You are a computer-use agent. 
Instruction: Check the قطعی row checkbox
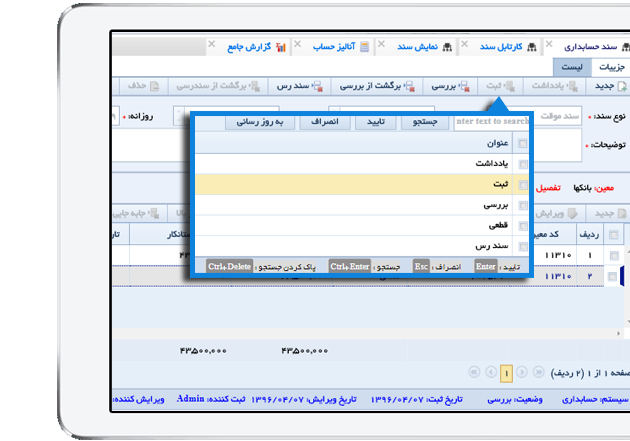[x=523, y=226]
